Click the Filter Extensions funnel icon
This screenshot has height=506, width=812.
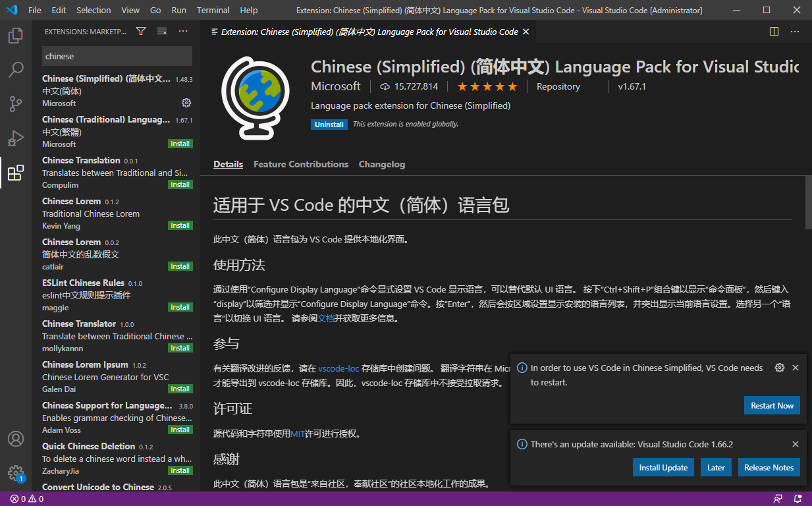[x=141, y=31]
